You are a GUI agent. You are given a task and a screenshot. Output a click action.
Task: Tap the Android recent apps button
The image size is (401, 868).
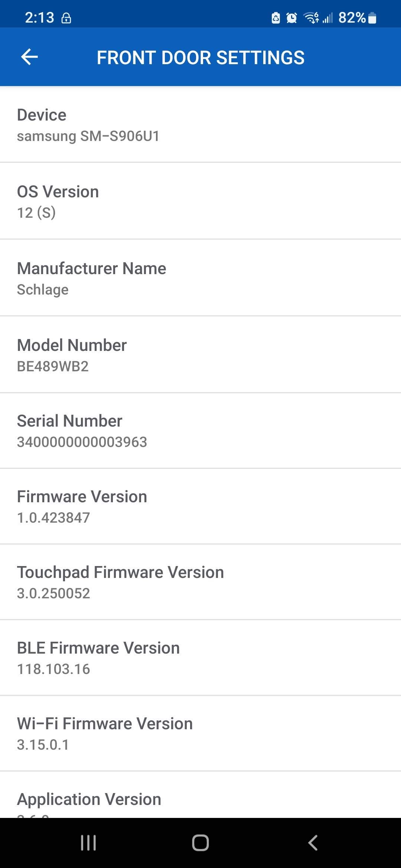pos(88,843)
